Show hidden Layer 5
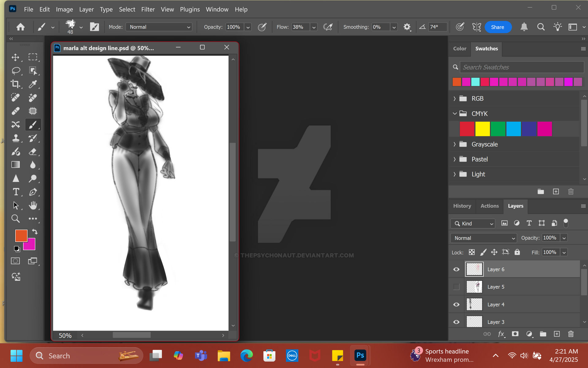Viewport: 588px width, 368px height. [456, 287]
